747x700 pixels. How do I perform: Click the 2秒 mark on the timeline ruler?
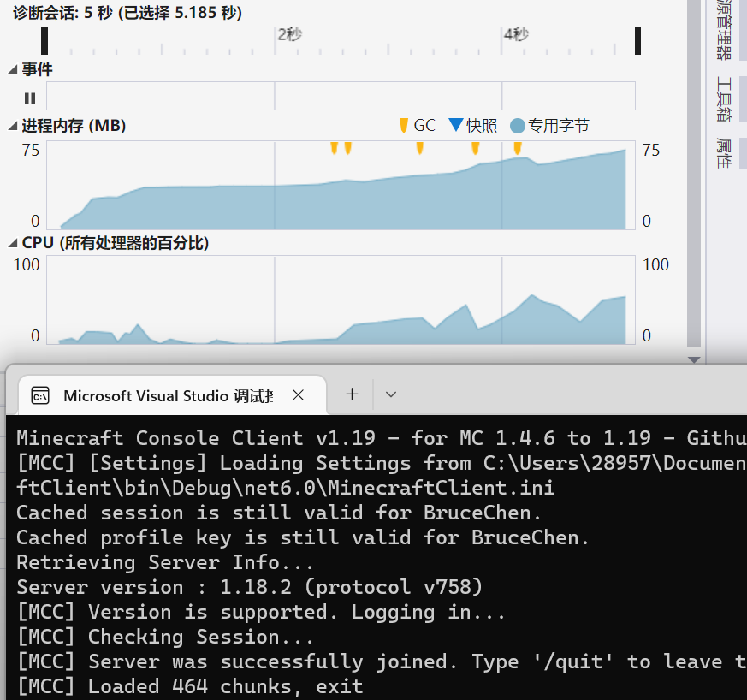pos(290,35)
